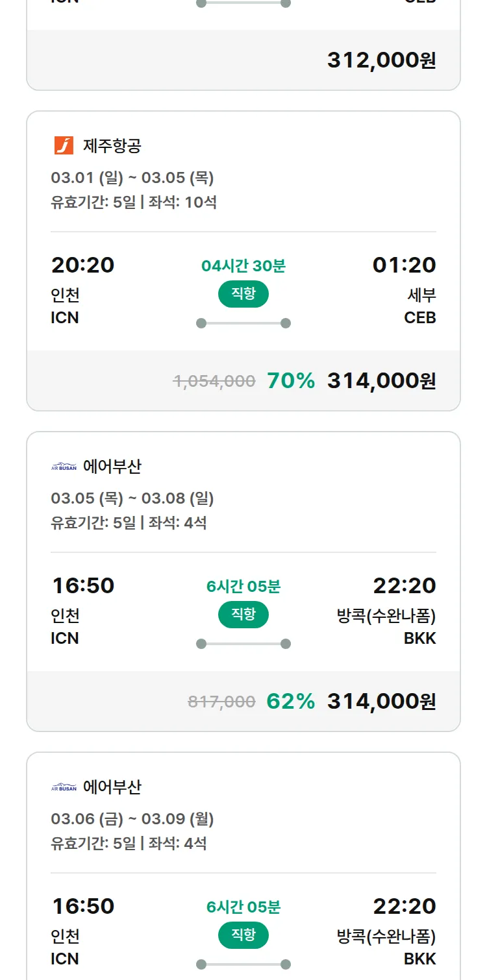Select the 314,000원 fare with 70% discount
Viewport: 487px width, 980px height.
(381, 381)
